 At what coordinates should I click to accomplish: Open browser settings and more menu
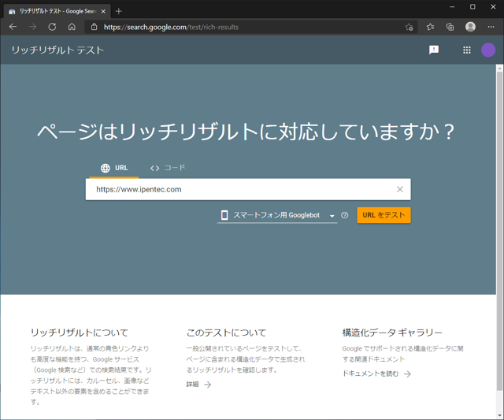pyautogui.click(x=491, y=27)
